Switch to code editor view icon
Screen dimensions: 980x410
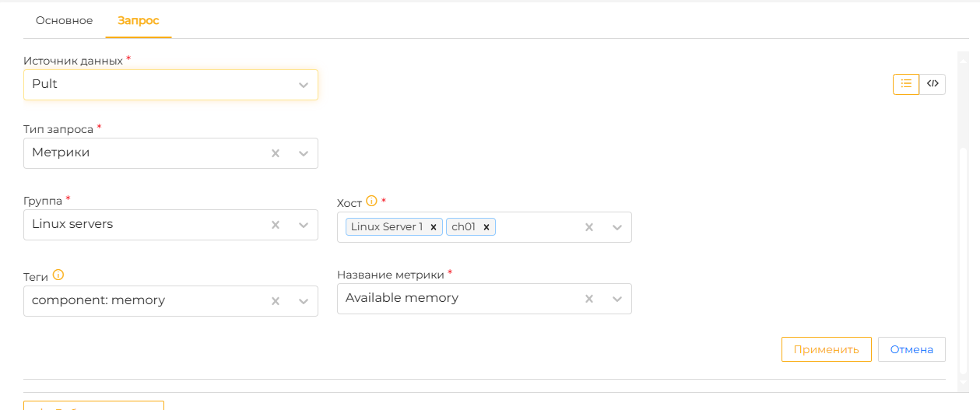(933, 84)
